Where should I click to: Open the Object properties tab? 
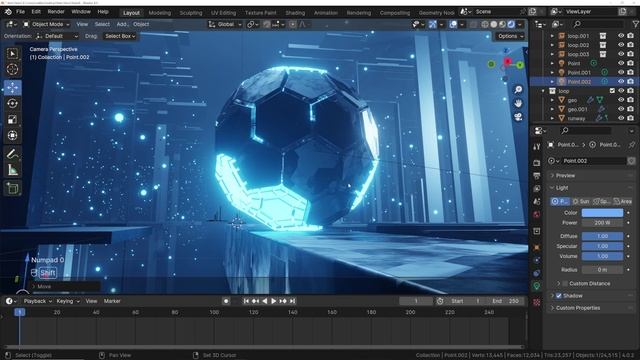pos(537,247)
